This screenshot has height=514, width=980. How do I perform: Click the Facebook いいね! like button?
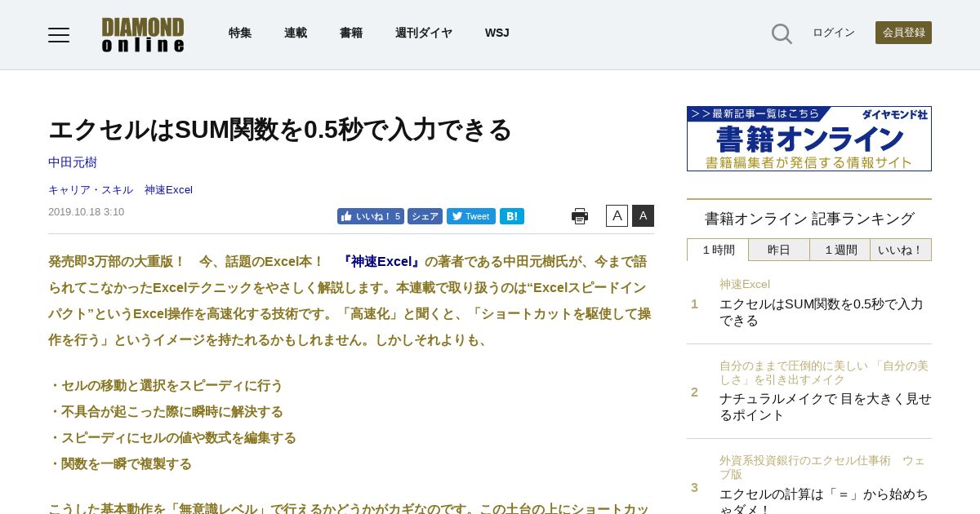[371, 216]
